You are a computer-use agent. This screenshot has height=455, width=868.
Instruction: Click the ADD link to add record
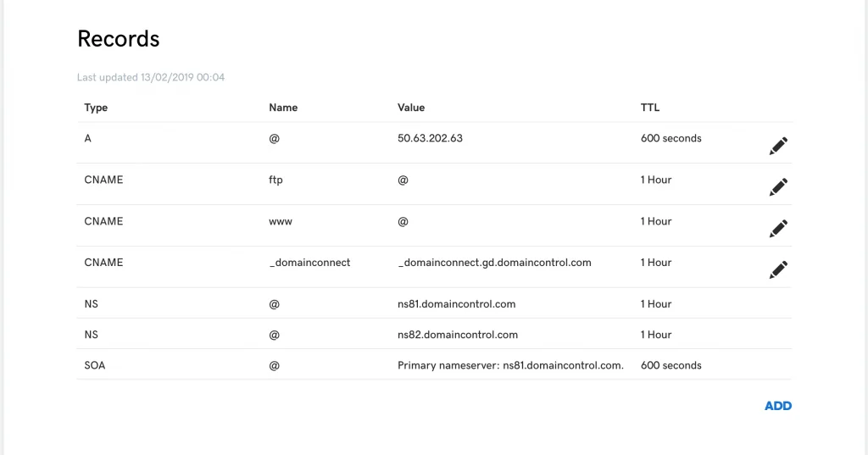click(x=778, y=406)
